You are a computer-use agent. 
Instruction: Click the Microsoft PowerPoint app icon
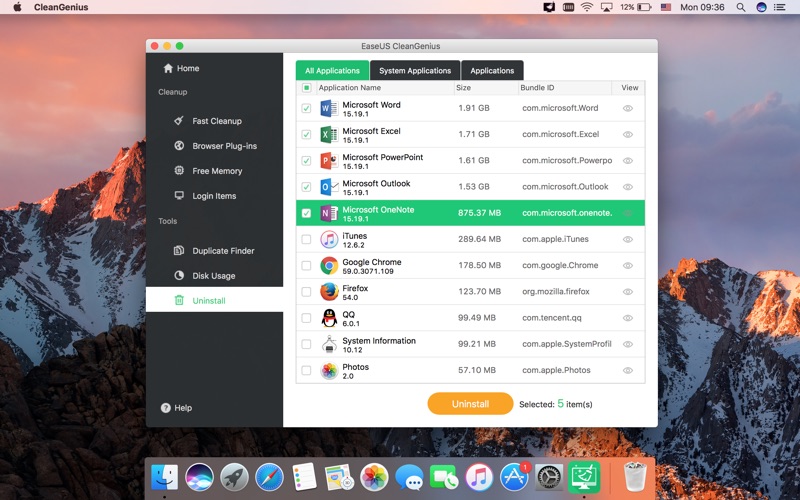[329, 161]
